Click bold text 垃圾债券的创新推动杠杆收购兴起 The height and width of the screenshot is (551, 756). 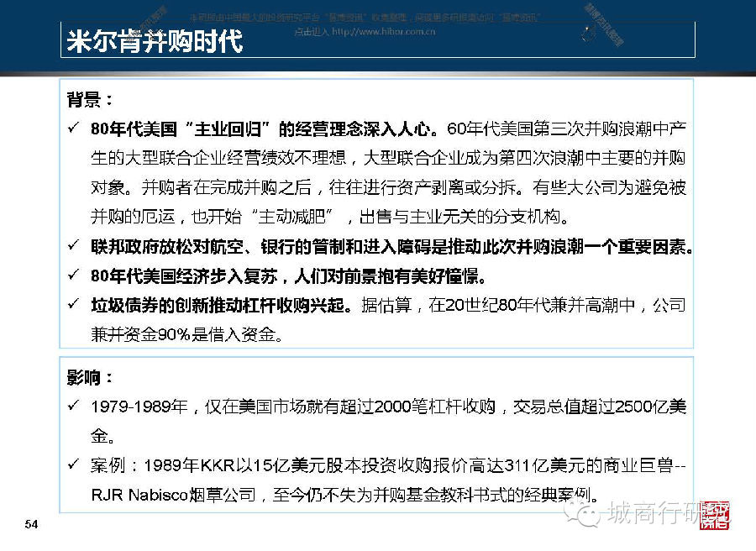pos(221,305)
